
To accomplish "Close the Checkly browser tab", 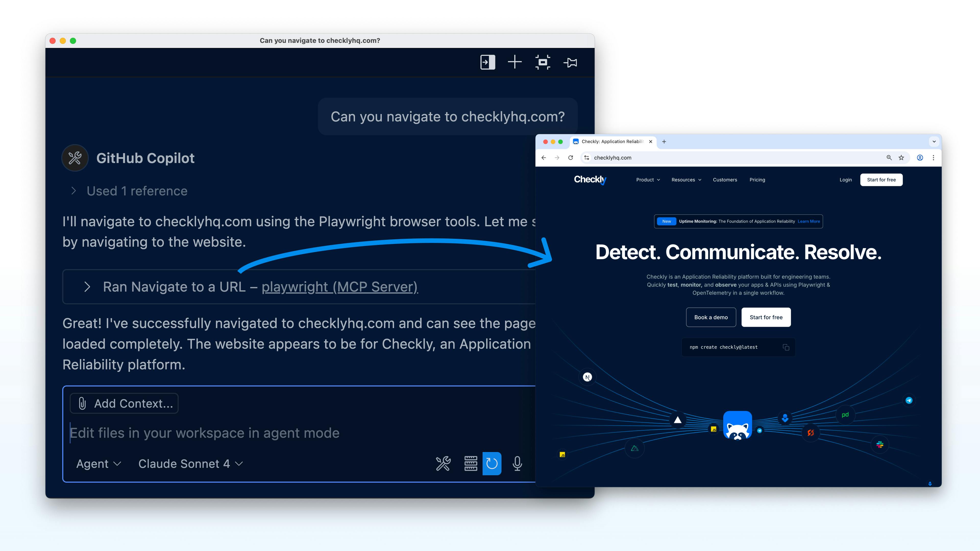I will [x=651, y=142].
